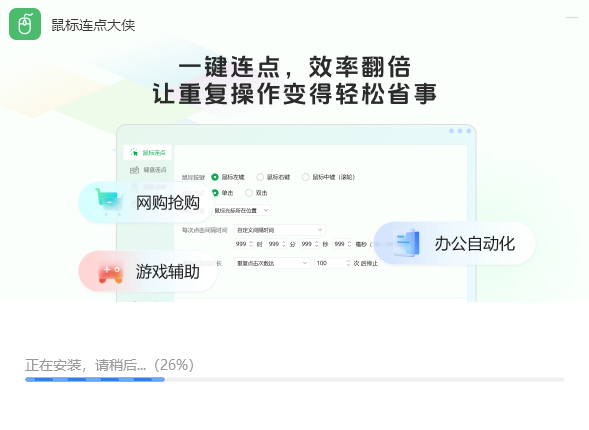Click the subtitle 让重复操作变得轻松省事

click(x=294, y=93)
